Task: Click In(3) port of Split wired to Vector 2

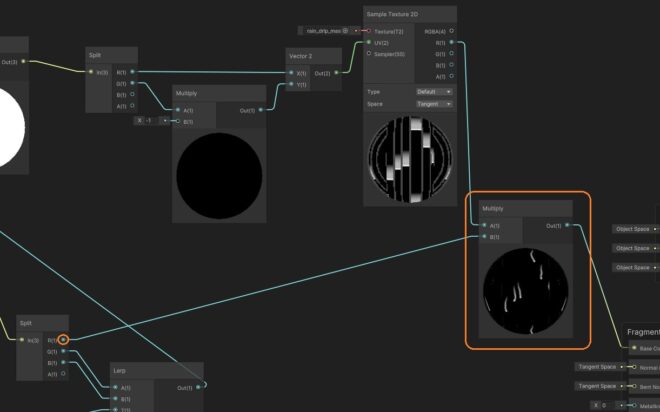Action: (x=91, y=72)
